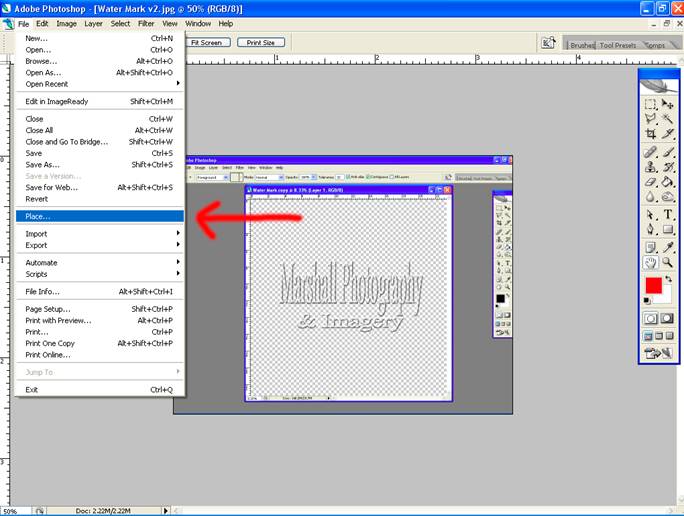
Task: Open the Layer menu
Action: 93,24
